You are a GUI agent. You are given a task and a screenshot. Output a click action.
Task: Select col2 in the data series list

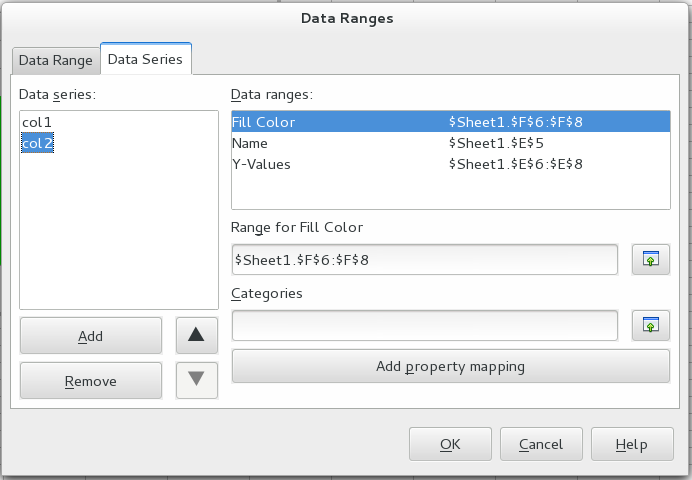[37, 143]
